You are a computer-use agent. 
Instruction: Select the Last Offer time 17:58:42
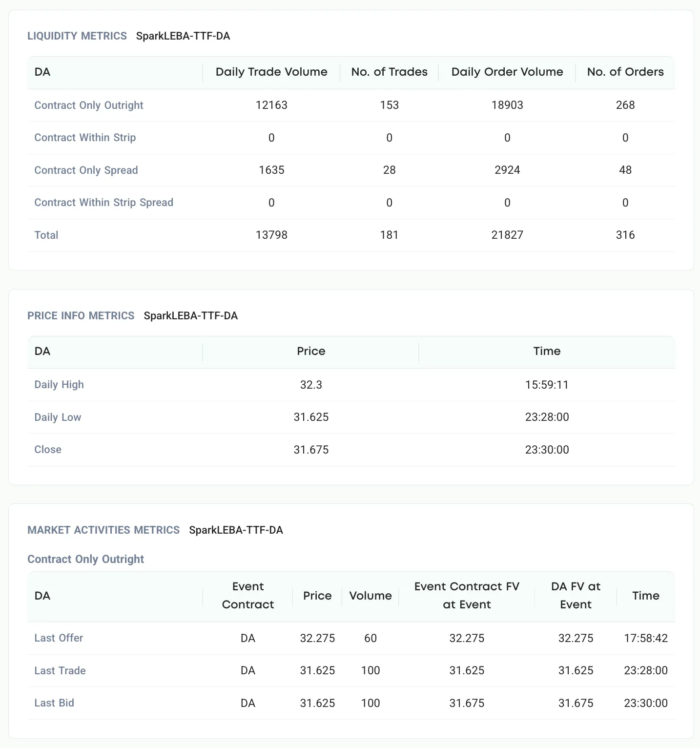pyautogui.click(x=646, y=638)
